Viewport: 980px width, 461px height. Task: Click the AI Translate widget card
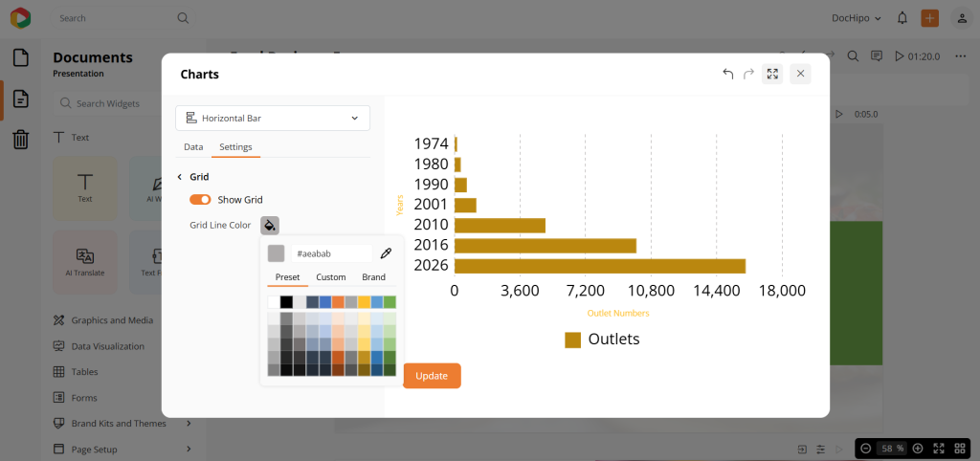[x=85, y=262]
